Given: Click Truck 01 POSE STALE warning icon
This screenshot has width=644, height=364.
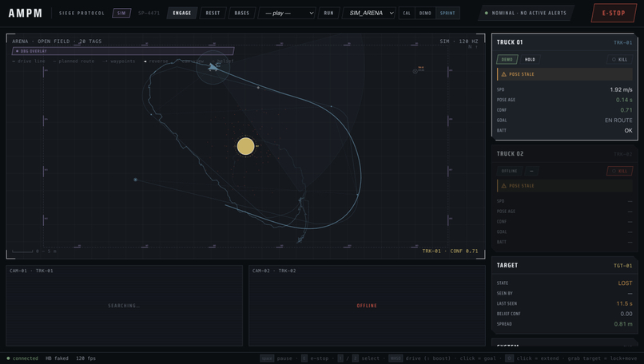Looking at the screenshot, I should point(504,74).
